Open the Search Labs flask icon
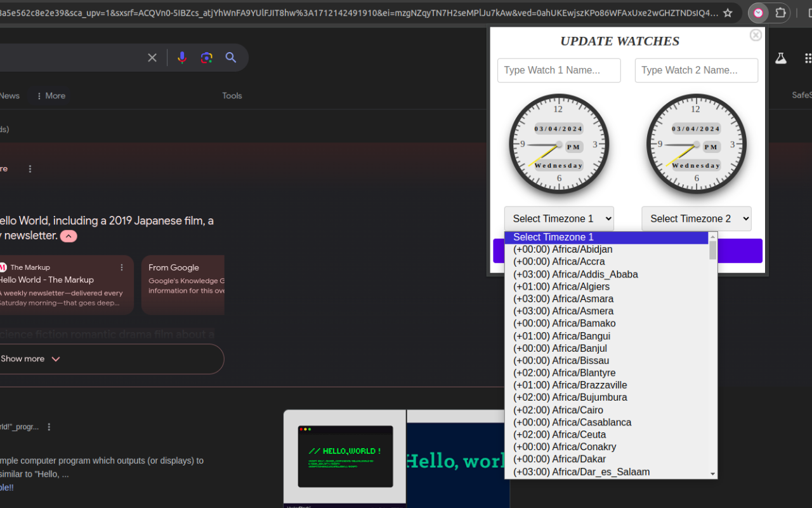The width and height of the screenshot is (812, 508). pos(780,57)
